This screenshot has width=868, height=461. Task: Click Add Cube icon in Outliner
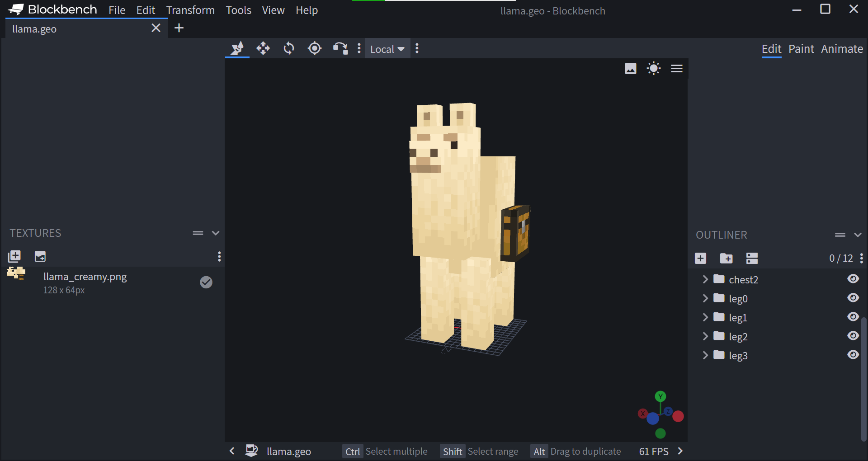click(701, 258)
